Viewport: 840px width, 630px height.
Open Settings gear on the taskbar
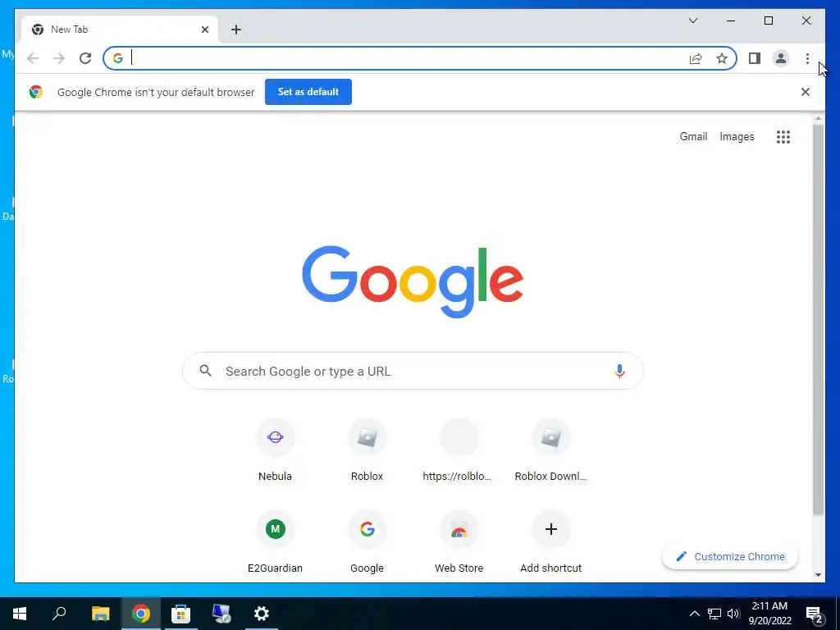point(262,614)
